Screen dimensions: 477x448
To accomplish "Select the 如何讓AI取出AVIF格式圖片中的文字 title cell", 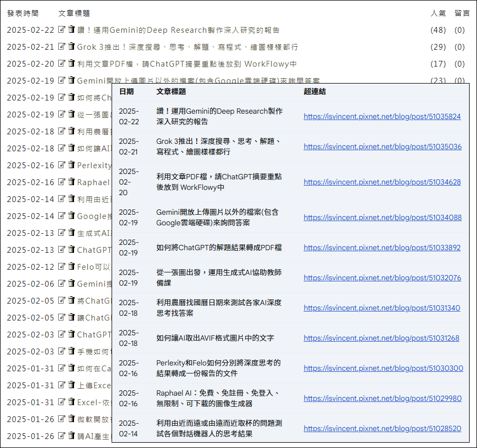I will [x=215, y=338].
